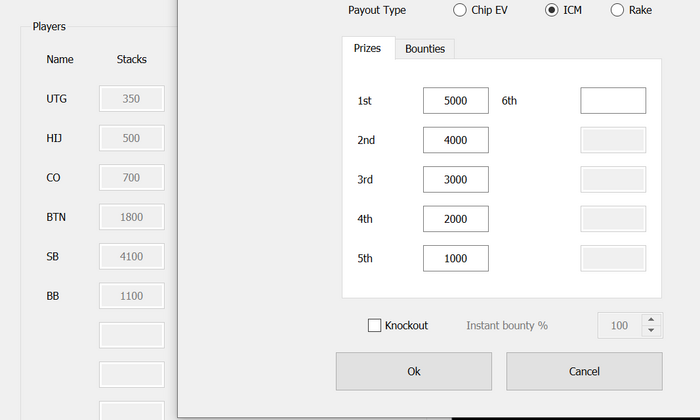Switch to the Bounties tab
The image size is (700, 420).
tap(425, 48)
